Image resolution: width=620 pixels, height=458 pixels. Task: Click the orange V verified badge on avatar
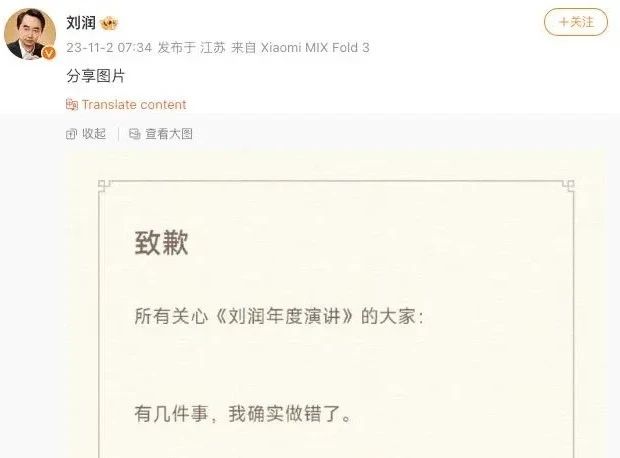coord(49,53)
